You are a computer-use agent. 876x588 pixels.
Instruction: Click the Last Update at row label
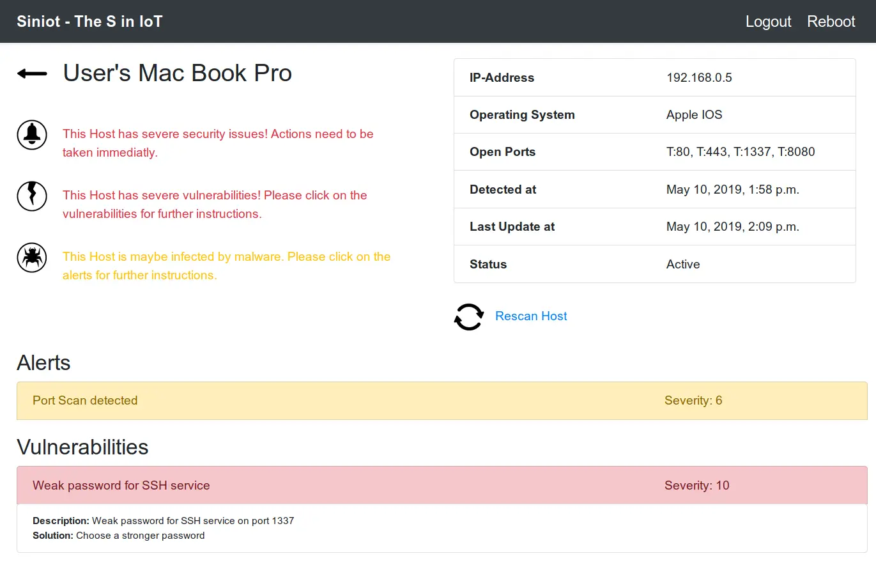click(x=512, y=226)
